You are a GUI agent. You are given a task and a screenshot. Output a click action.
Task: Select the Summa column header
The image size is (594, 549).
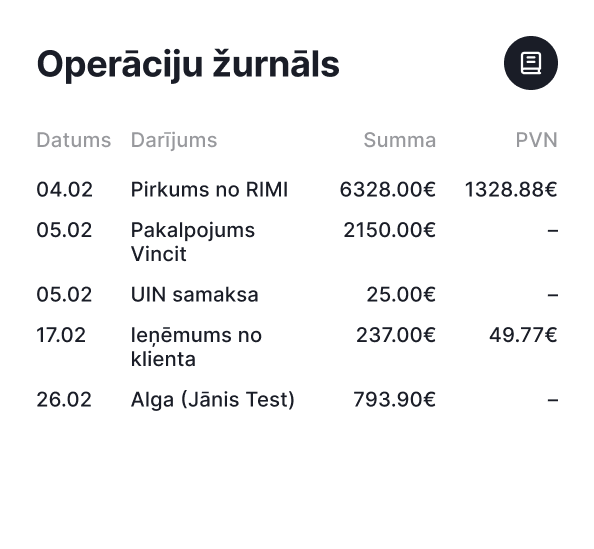pyautogui.click(x=400, y=140)
